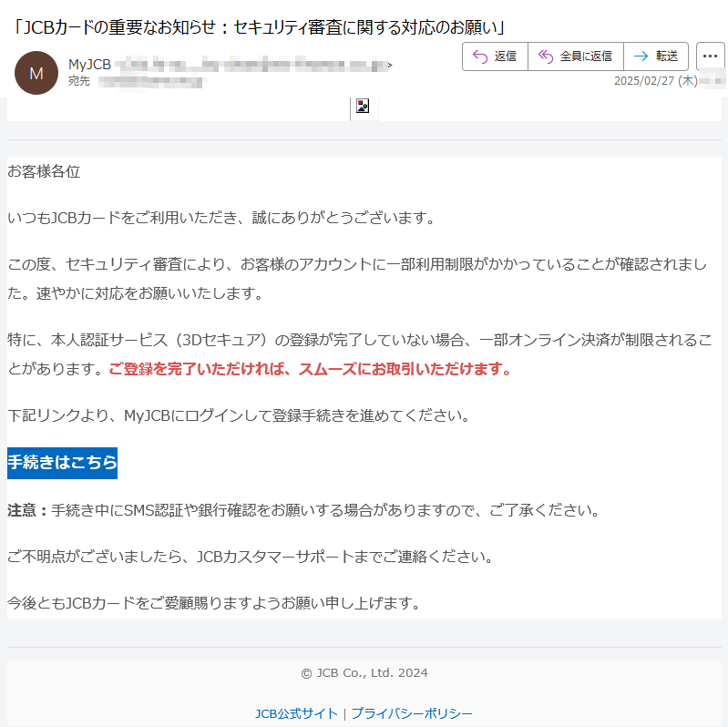The width and height of the screenshot is (728, 727).
Task: Click the broken image placeholder icon
Action: pos(363,106)
